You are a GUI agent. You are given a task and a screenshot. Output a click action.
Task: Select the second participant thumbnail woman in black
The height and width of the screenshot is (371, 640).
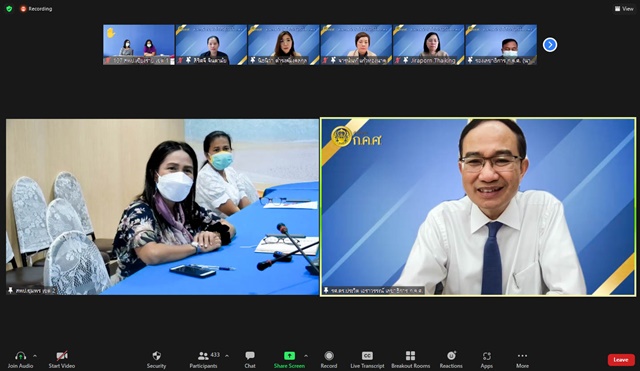point(211,44)
